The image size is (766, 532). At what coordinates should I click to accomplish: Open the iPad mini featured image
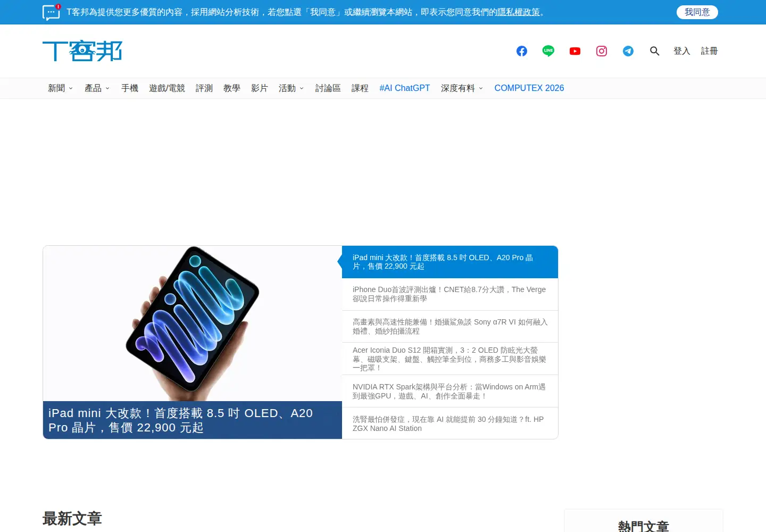tap(192, 323)
